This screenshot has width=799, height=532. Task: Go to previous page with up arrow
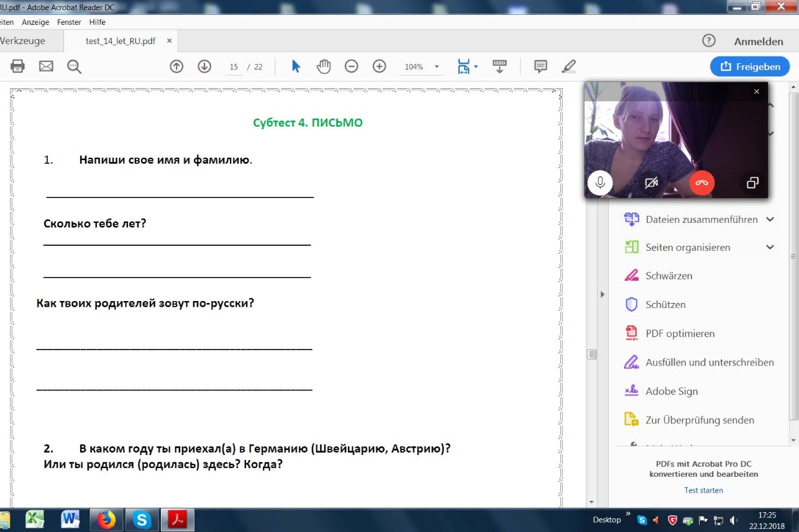176,66
